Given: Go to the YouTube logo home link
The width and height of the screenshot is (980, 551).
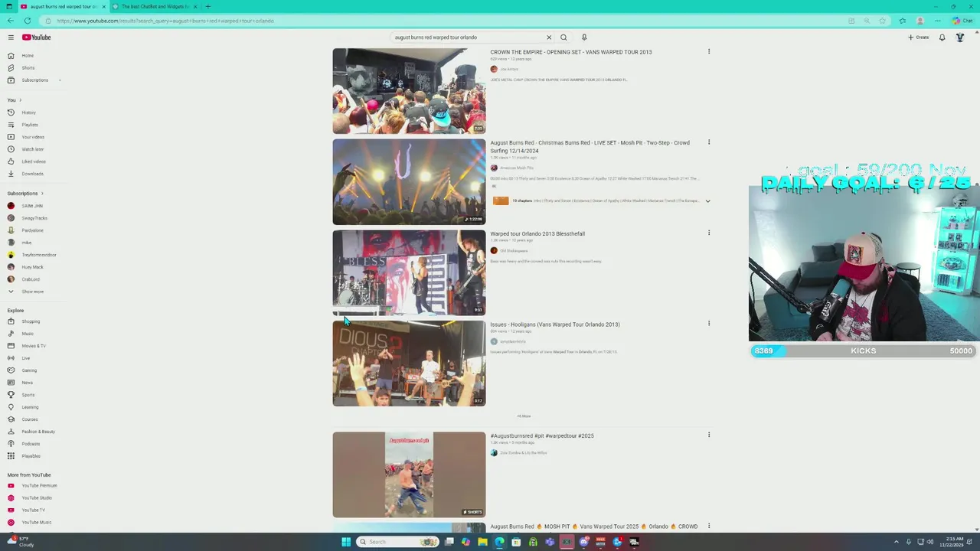Looking at the screenshot, I should pos(36,37).
